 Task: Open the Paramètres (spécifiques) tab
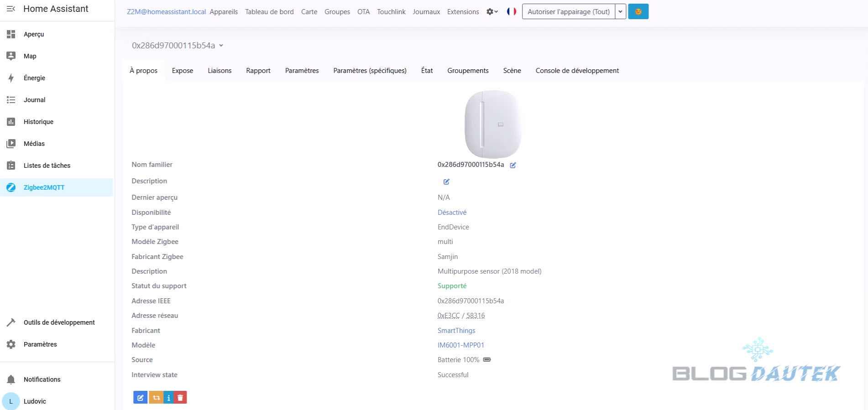coord(370,71)
